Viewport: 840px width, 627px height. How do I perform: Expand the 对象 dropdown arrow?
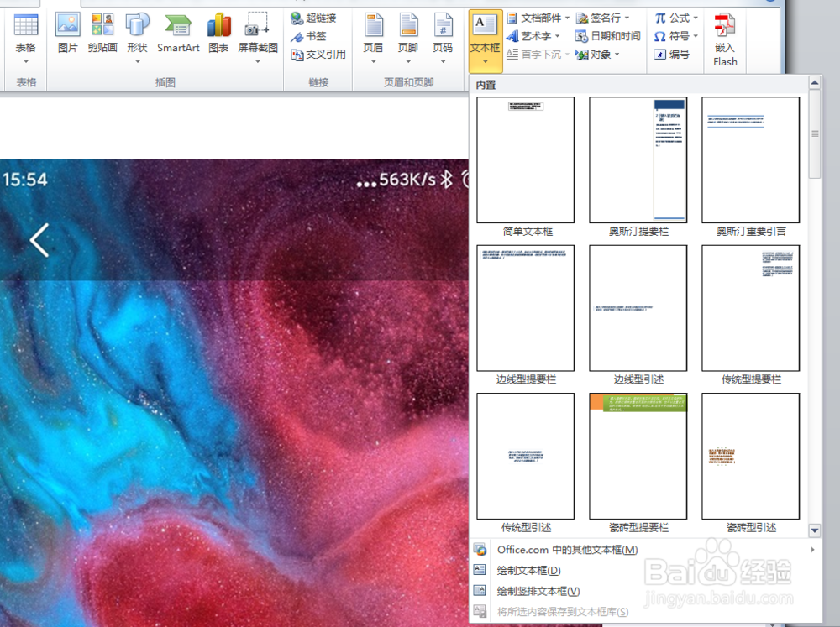tap(617, 55)
